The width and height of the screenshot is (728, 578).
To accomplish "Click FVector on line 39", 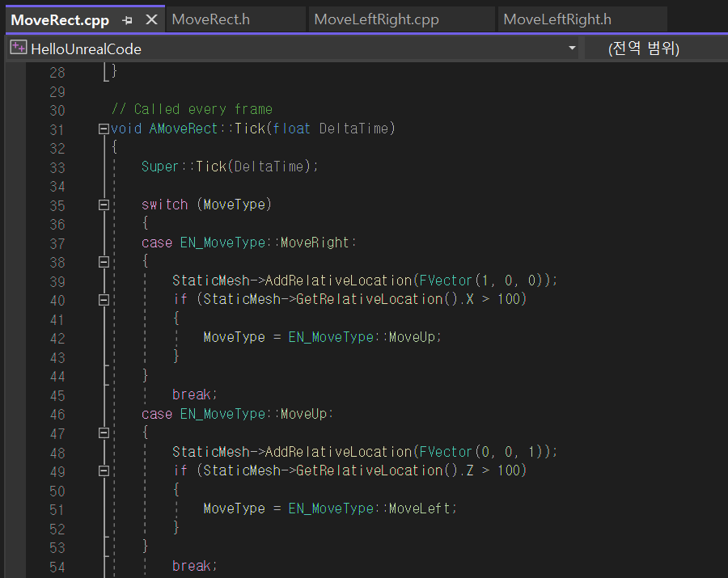I will 446,281.
